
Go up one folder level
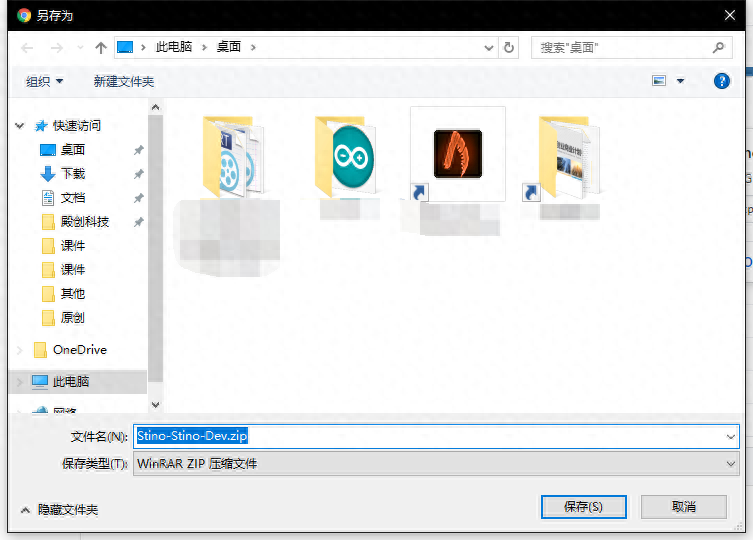click(101, 48)
